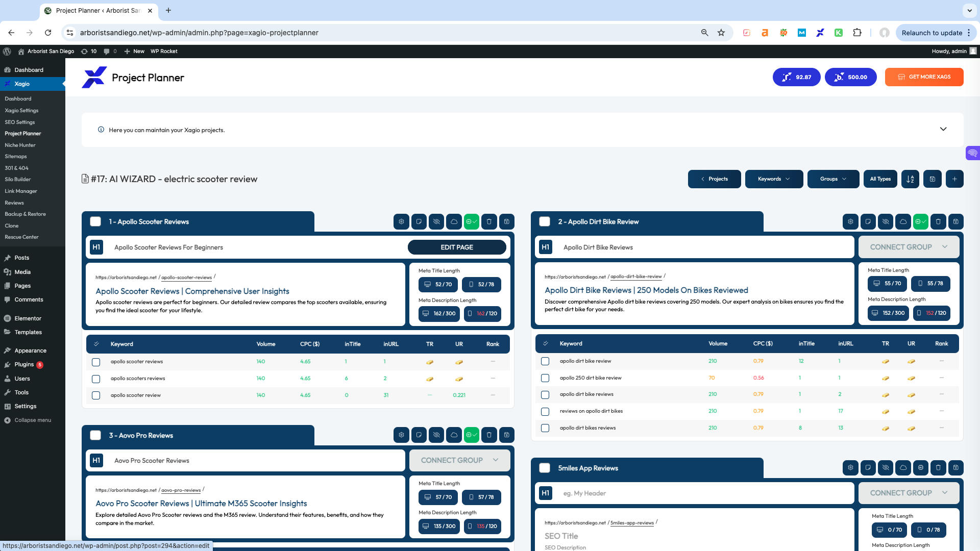This screenshot has width=980, height=551.
Task: Open settings gear for Aovo Pro Reviews group
Action: point(401,435)
